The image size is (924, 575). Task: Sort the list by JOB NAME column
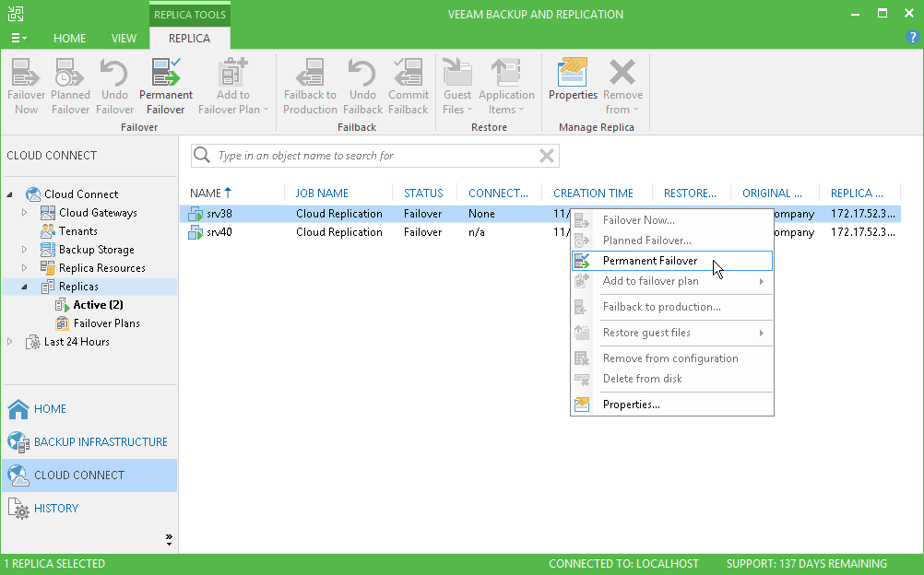(x=322, y=194)
